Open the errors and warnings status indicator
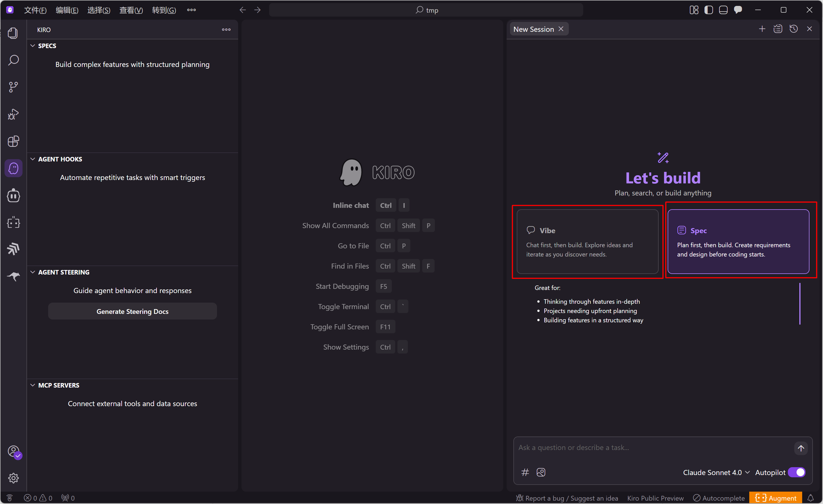This screenshot has height=504, width=823. (x=38, y=498)
